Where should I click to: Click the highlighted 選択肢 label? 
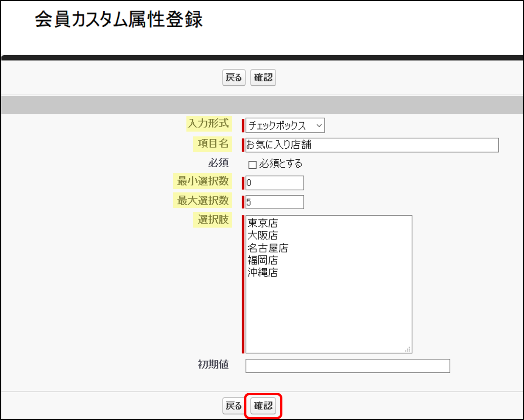pyautogui.click(x=213, y=220)
